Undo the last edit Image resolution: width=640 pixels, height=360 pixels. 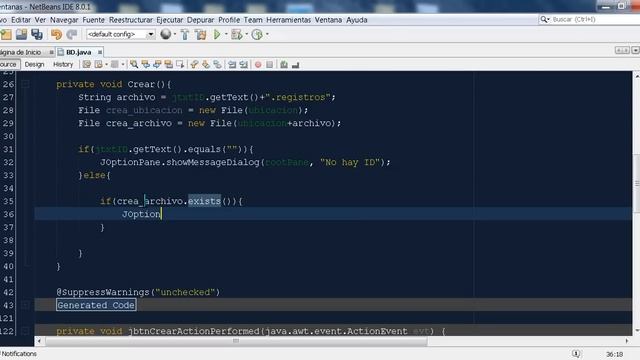pyautogui.click(x=56, y=35)
